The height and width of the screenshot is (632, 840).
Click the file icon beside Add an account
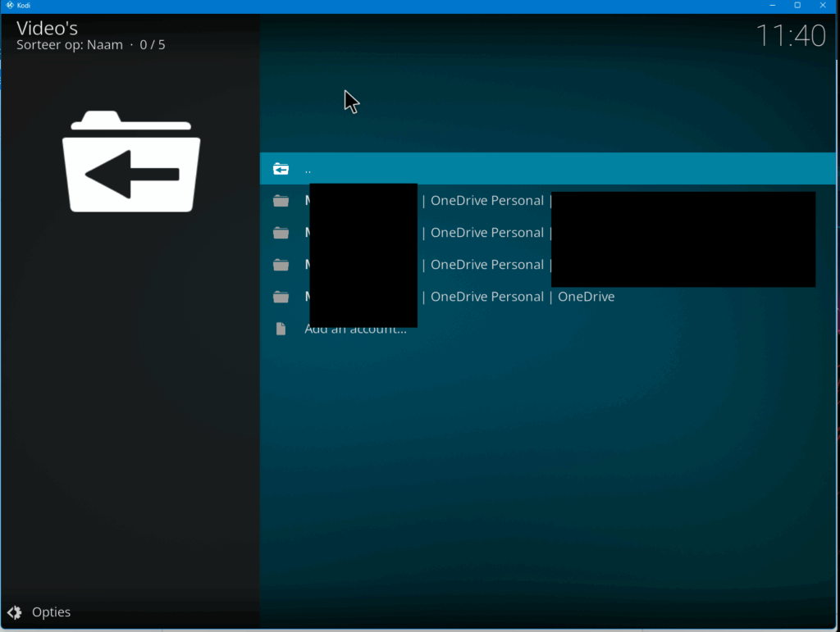coord(281,329)
